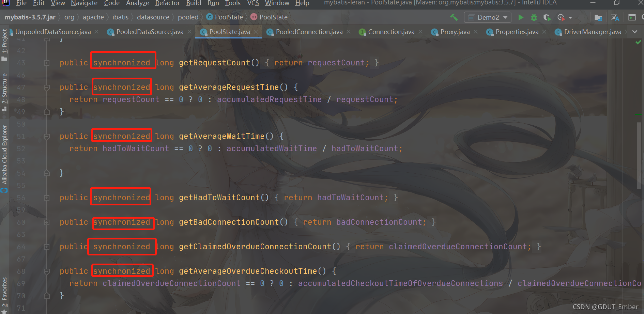This screenshot has width=644, height=314.
Task: Expand folded getClaimedOverdueConnectionCount at line 64
Action: pos(47,247)
